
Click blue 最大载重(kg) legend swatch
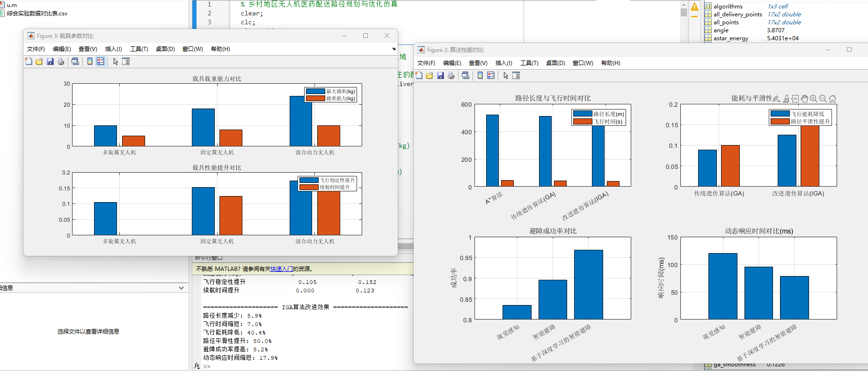tap(315, 91)
